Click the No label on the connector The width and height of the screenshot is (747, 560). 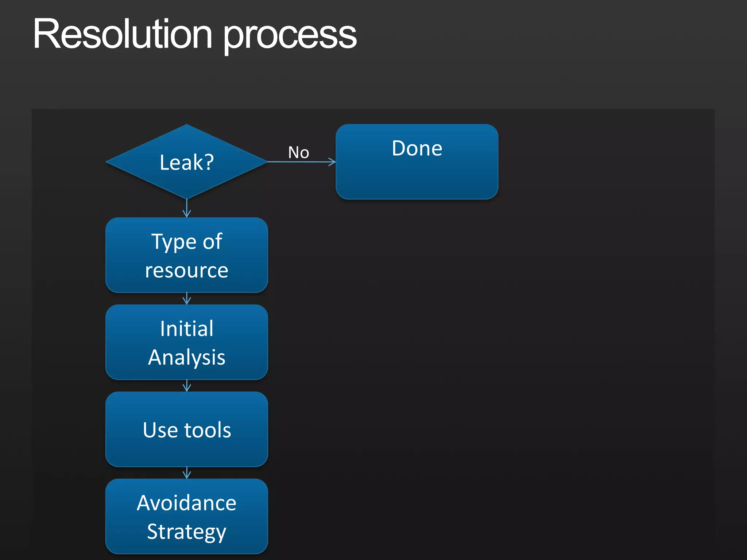coord(299,152)
